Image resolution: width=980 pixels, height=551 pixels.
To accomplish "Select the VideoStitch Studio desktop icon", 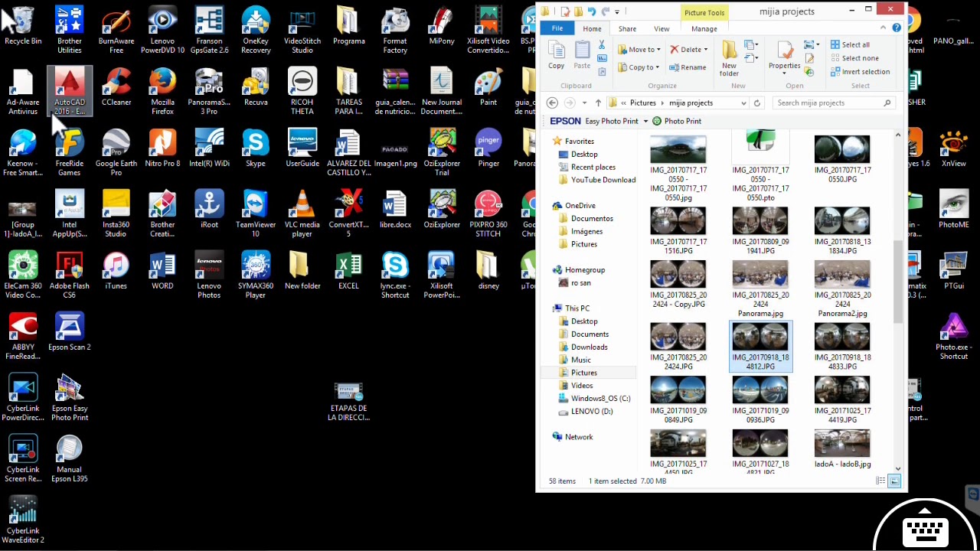I will [302, 30].
